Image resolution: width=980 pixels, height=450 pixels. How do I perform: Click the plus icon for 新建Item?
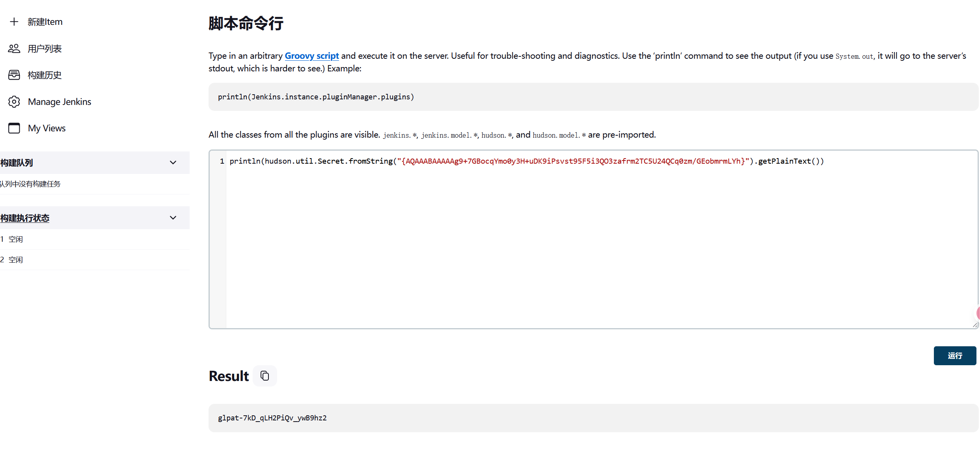[14, 22]
